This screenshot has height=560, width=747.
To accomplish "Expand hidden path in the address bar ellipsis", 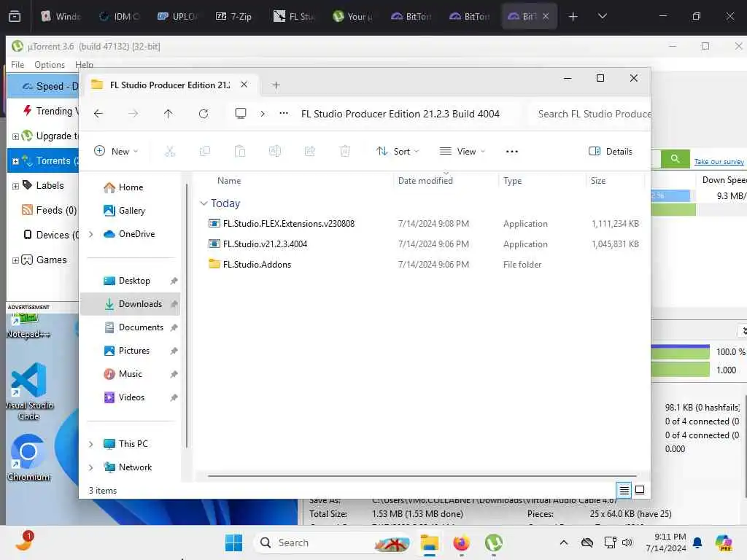I will [x=284, y=113].
